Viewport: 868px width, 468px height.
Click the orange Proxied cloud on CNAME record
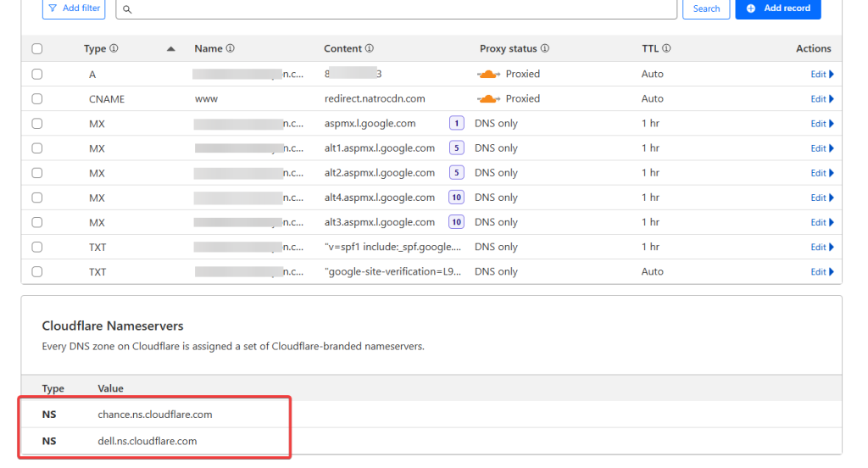(488, 98)
